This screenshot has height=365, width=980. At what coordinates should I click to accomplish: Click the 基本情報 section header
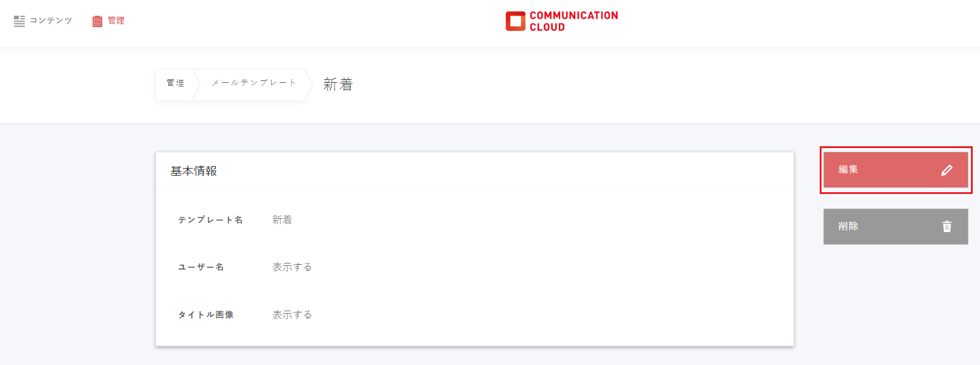pyautogui.click(x=194, y=171)
